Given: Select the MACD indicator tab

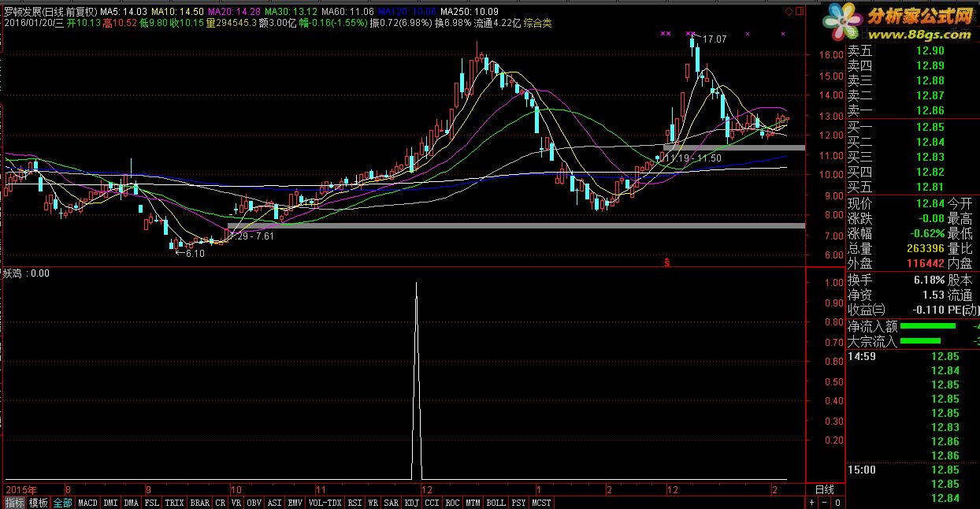Looking at the screenshot, I should (87, 502).
